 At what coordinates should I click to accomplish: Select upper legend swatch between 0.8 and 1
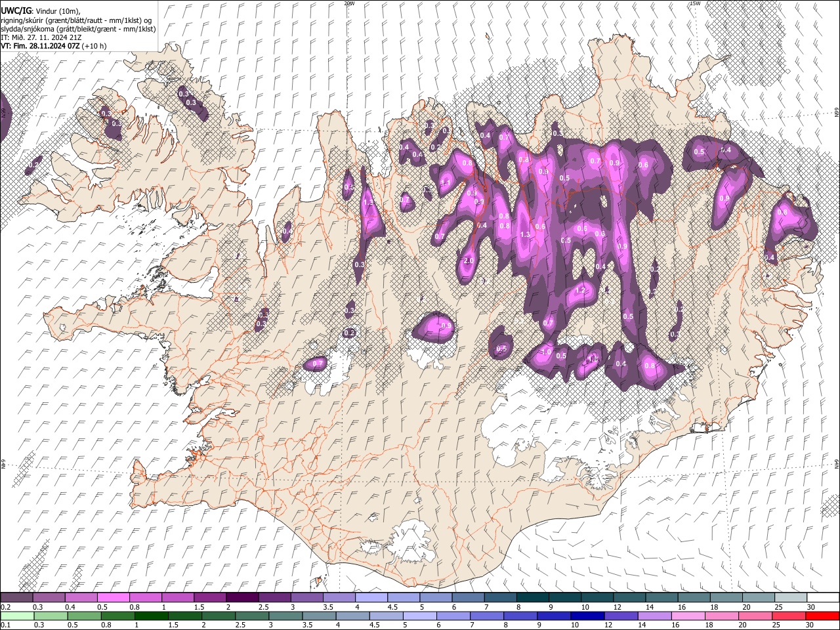[146, 598]
